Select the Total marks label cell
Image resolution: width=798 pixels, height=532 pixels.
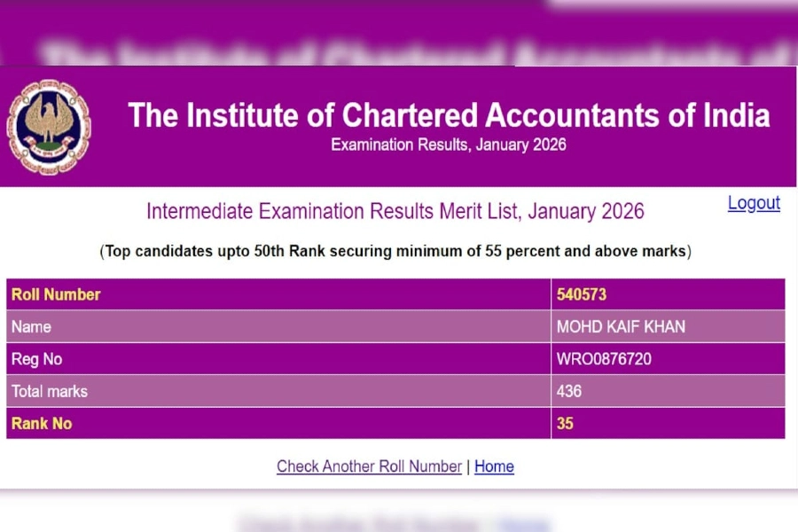pyautogui.click(x=50, y=391)
